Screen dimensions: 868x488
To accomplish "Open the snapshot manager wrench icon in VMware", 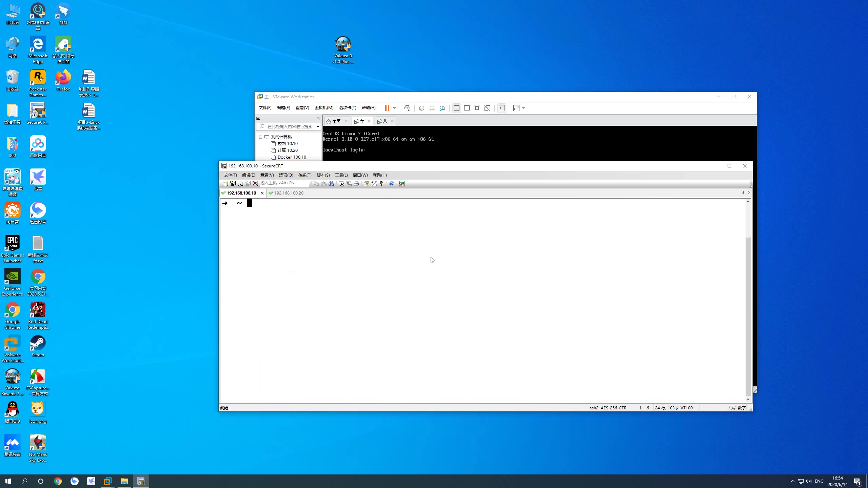I will pyautogui.click(x=442, y=108).
